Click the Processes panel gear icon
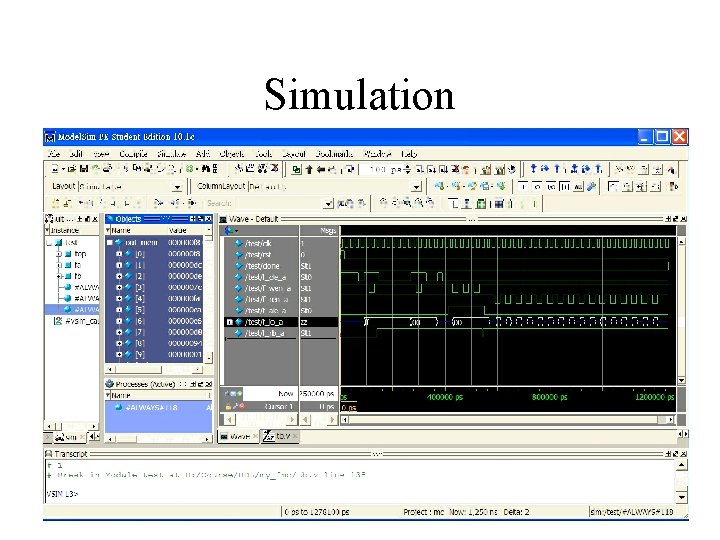The height and width of the screenshot is (540, 720). pyautogui.click(x=109, y=384)
